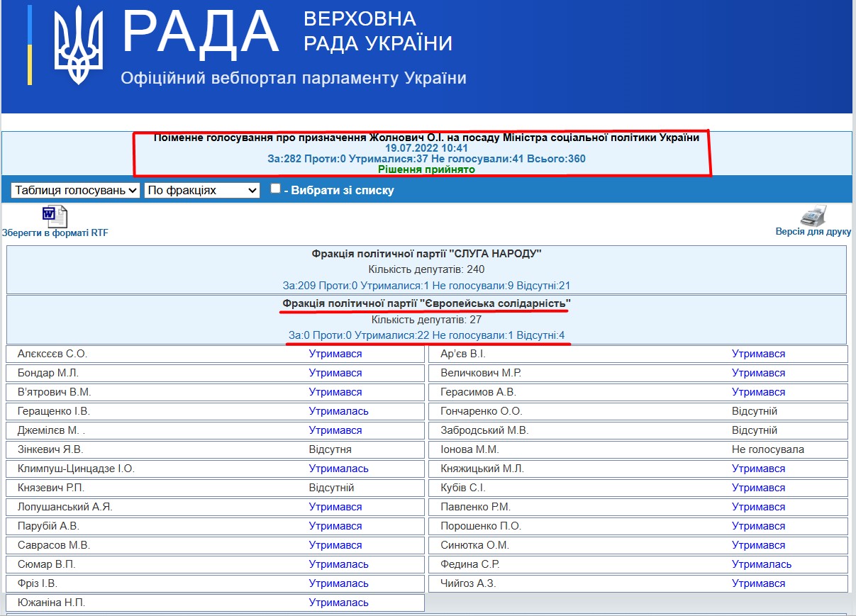Select deputy name 'Джемілєв М. .'
Image resolution: width=856 pixels, height=616 pixels.
(52, 430)
